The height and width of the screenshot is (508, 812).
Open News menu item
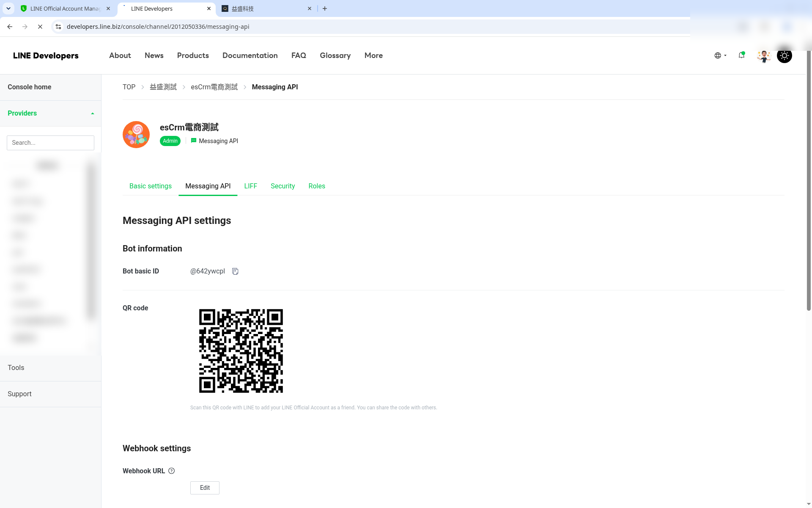click(154, 55)
